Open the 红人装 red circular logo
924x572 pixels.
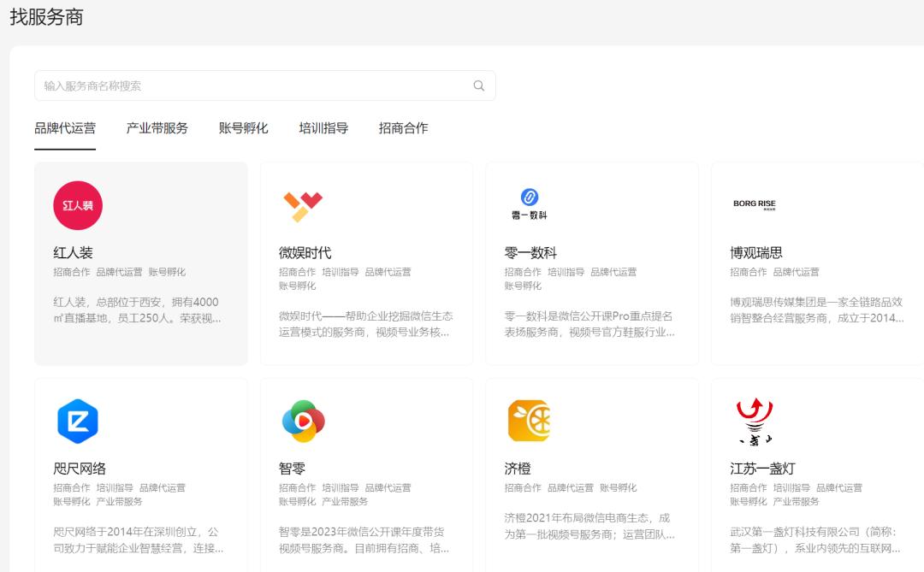click(78, 205)
